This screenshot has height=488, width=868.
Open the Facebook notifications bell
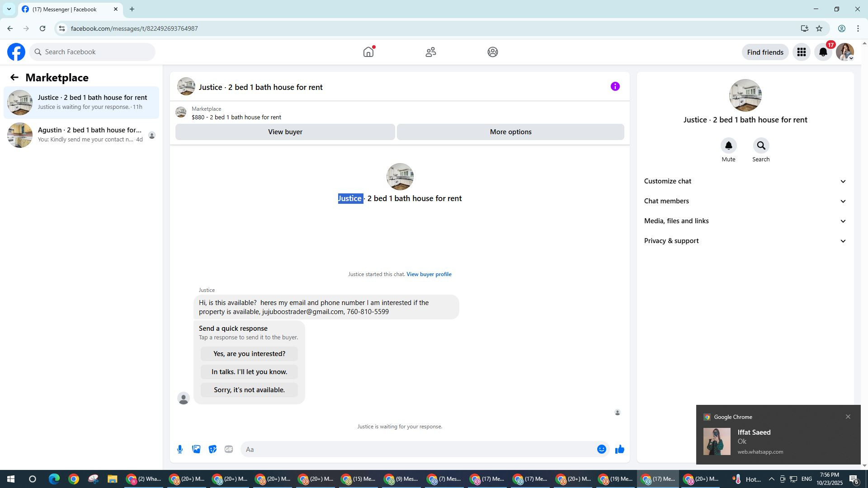coord(823,52)
